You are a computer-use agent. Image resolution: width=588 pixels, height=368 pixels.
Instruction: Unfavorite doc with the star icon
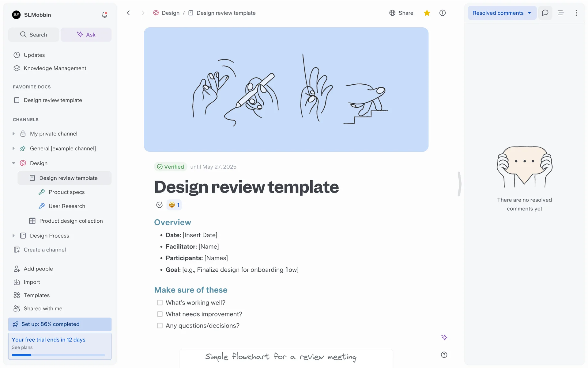click(427, 13)
